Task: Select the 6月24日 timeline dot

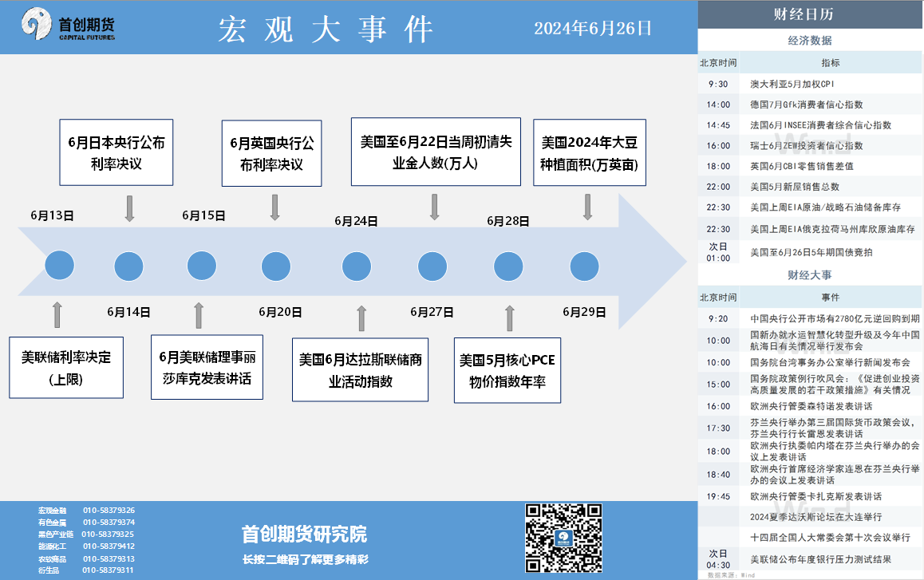Action: click(357, 266)
